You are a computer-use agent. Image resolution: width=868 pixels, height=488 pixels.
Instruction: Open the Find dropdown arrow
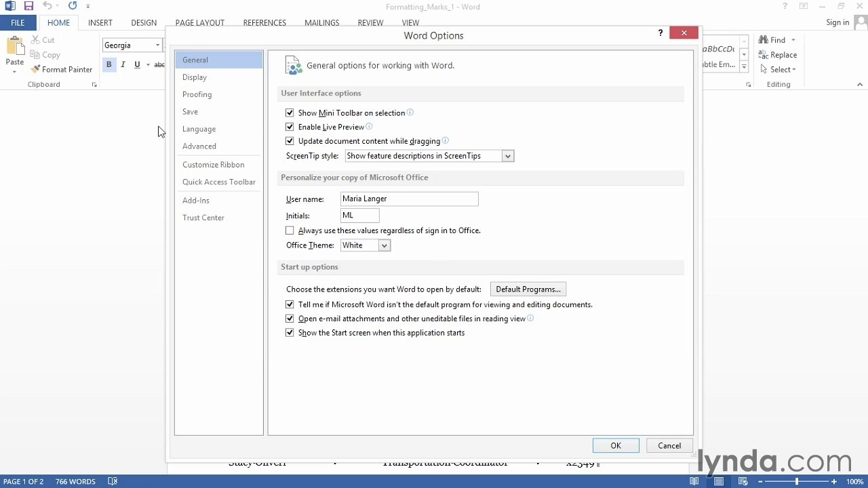793,40
